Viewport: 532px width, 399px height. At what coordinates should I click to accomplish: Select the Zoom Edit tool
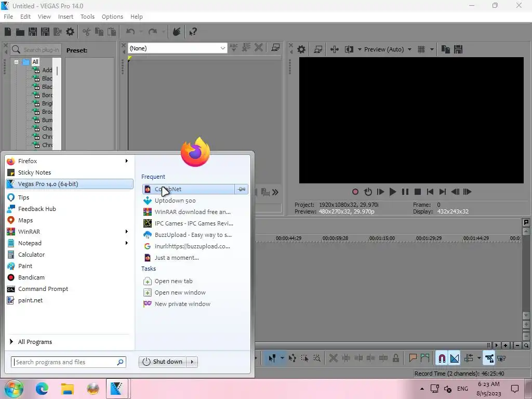coord(317,358)
